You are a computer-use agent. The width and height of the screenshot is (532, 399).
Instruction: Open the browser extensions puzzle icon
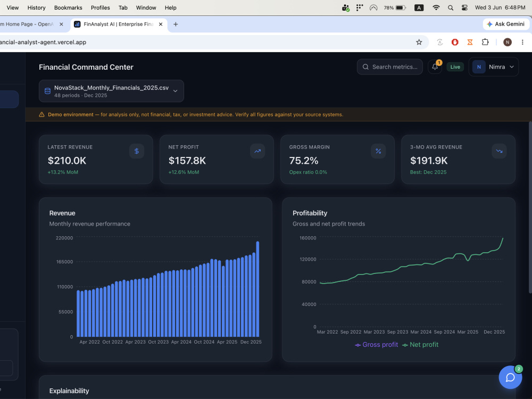pyautogui.click(x=485, y=42)
